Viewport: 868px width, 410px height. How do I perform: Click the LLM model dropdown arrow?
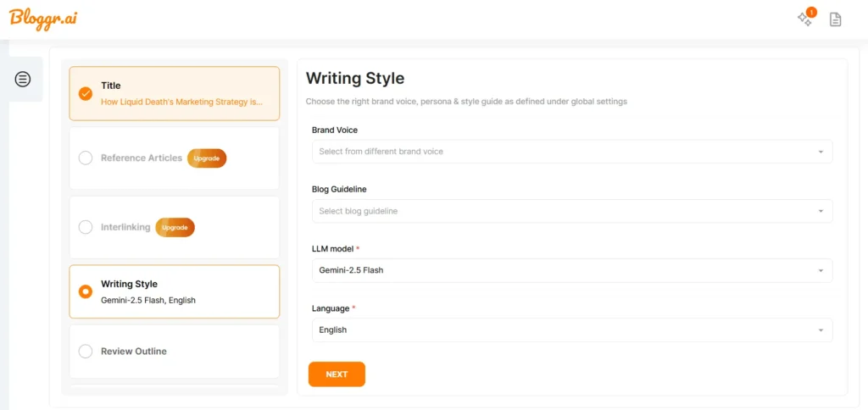pos(821,270)
